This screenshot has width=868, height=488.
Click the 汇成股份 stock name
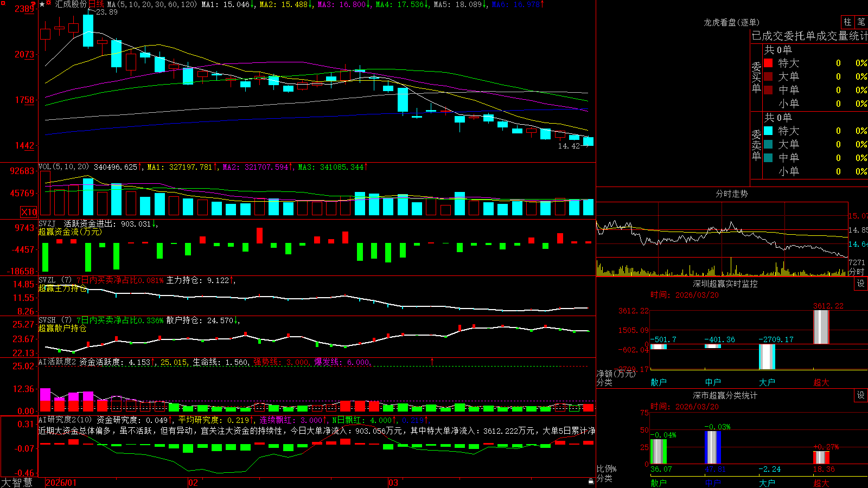[x=71, y=4]
